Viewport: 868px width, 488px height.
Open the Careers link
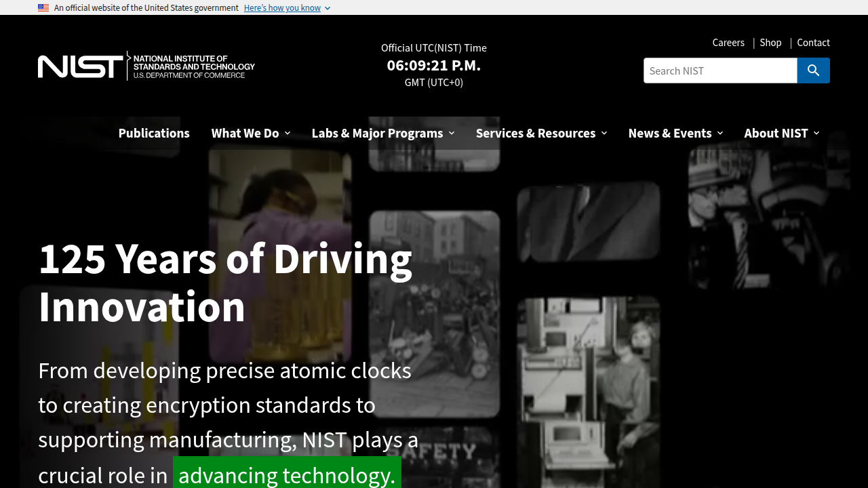728,42
